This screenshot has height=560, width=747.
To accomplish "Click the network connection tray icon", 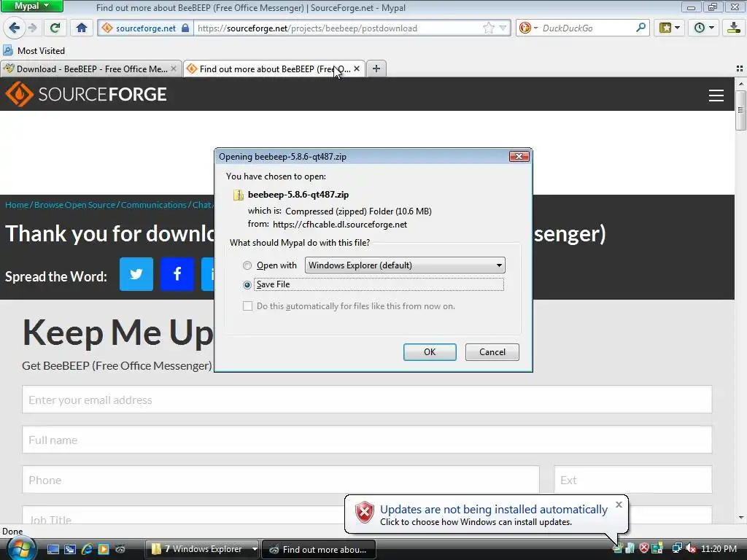I will [x=676, y=548].
